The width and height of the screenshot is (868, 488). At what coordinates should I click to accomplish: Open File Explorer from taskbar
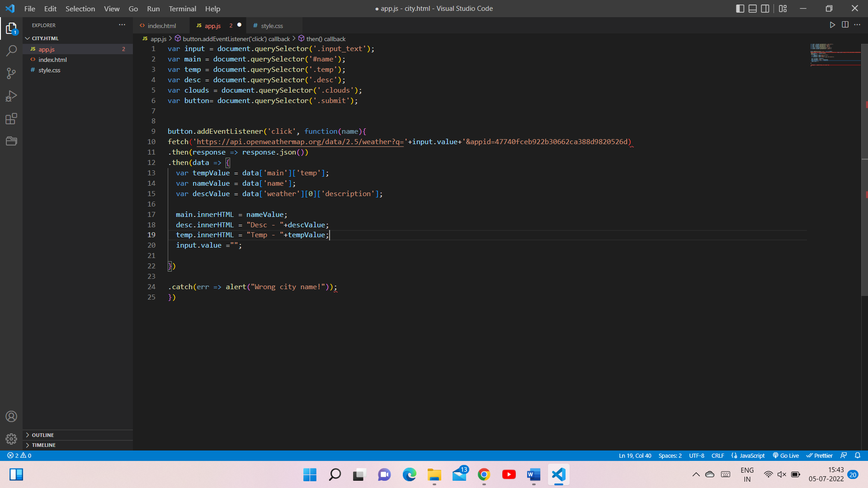pos(434,474)
